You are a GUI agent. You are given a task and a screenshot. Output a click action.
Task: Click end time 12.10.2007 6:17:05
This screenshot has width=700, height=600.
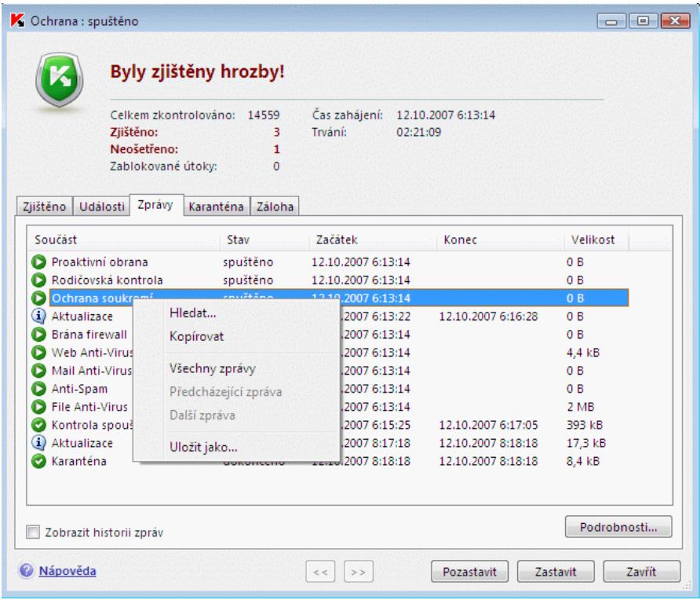(x=488, y=425)
